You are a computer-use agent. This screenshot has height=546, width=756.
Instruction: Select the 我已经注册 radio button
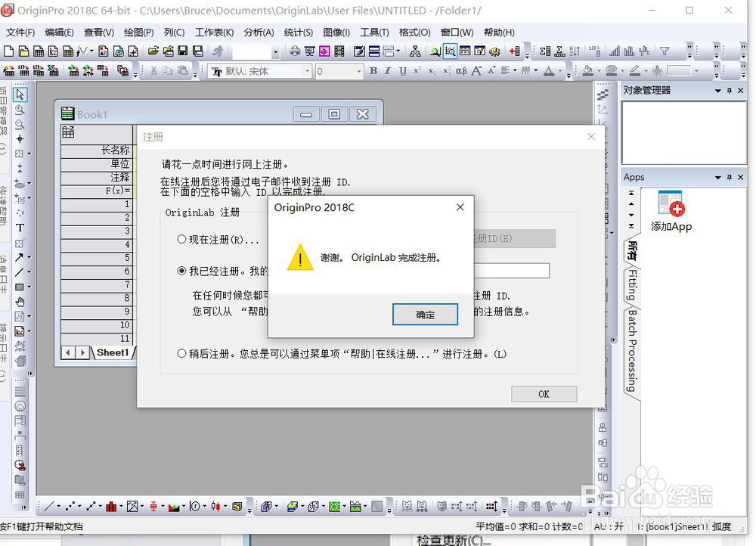point(181,271)
